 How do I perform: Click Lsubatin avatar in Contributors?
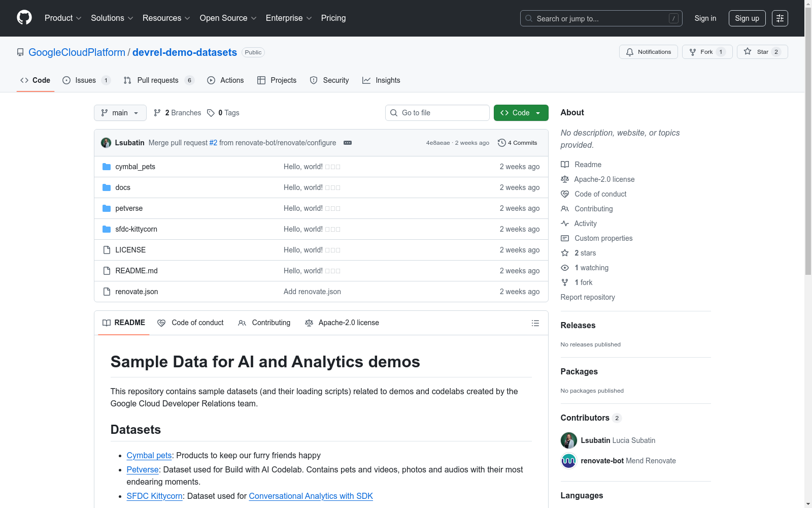(x=568, y=440)
